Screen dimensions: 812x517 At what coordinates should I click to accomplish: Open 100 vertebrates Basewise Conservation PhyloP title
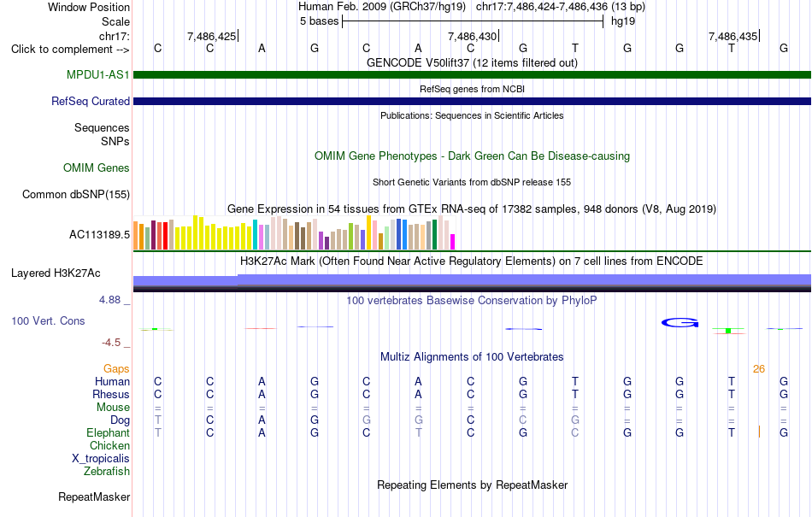(x=472, y=300)
